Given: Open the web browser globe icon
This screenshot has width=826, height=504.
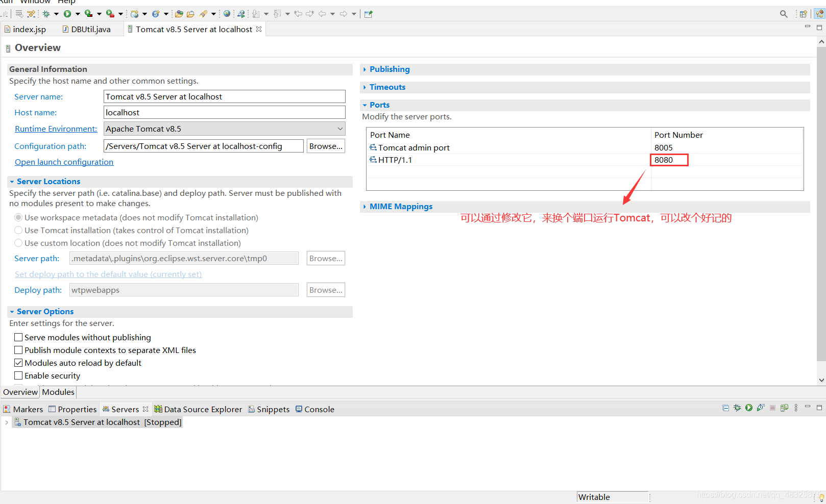Looking at the screenshot, I should [x=227, y=14].
